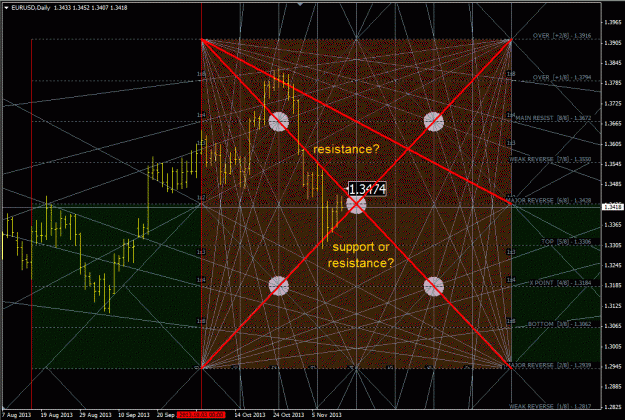Click the lower-left circle marker in square
This screenshot has height=420, width=625.
click(279, 286)
